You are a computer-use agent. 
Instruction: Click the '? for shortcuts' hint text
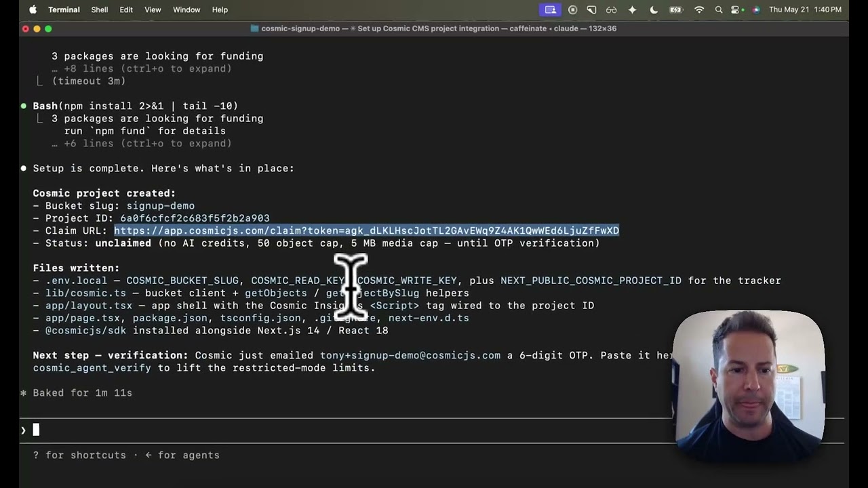coord(79,455)
